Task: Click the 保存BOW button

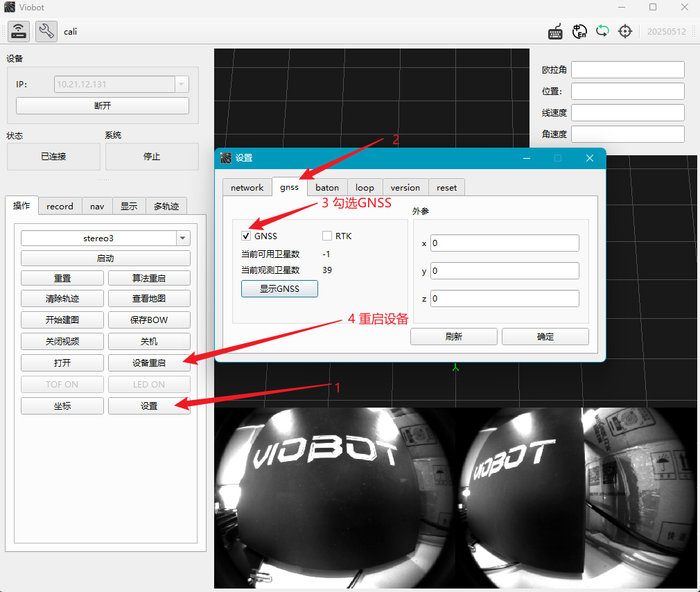Action: pos(149,320)
